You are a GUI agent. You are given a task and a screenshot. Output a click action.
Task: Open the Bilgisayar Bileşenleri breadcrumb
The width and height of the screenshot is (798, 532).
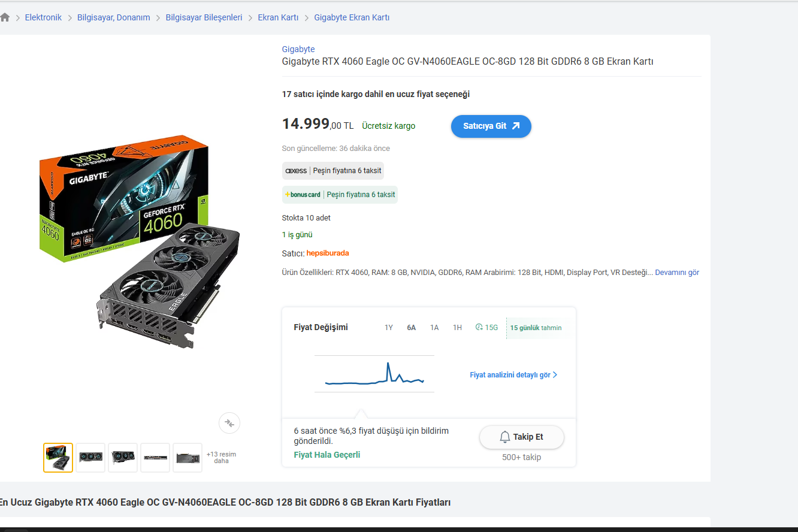pyautogui.click(x=204, y=17)
